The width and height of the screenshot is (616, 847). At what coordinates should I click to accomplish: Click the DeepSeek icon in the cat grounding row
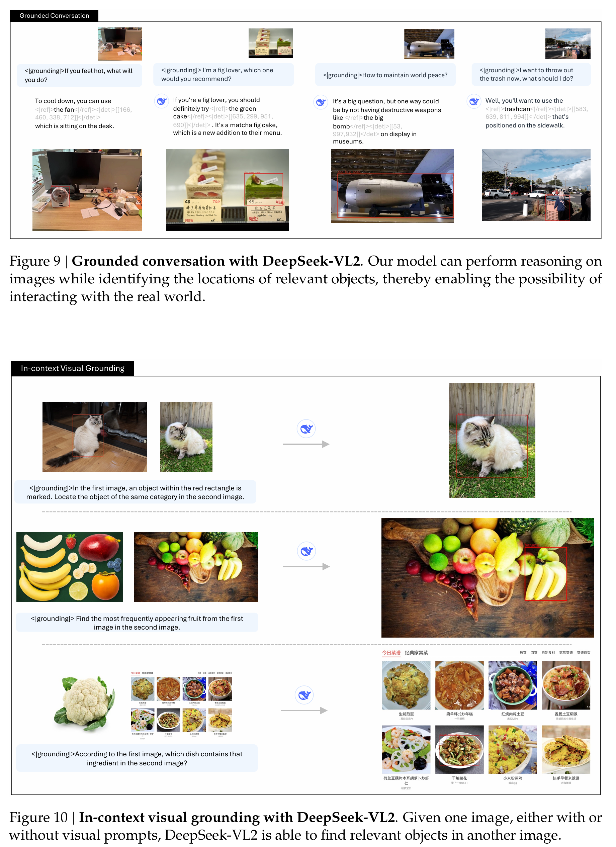coord(306,429)
